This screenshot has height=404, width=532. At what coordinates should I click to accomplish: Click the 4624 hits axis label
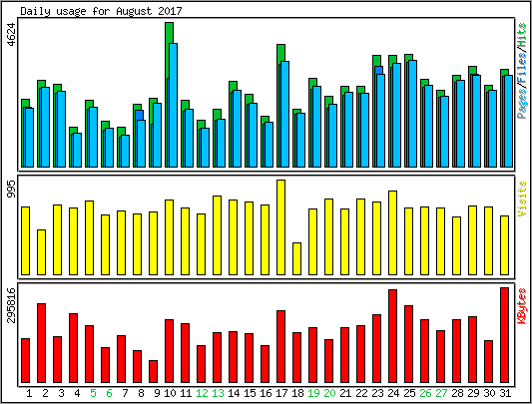[x=11, y=34]
